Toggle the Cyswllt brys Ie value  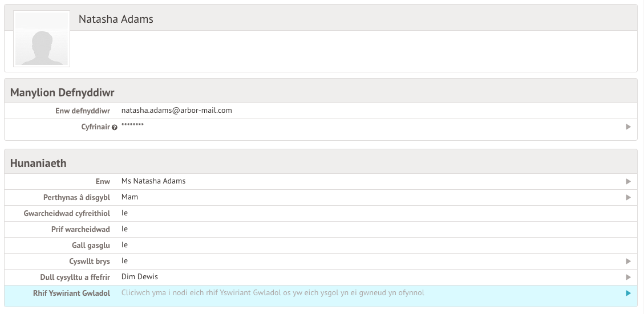(124, 261)
